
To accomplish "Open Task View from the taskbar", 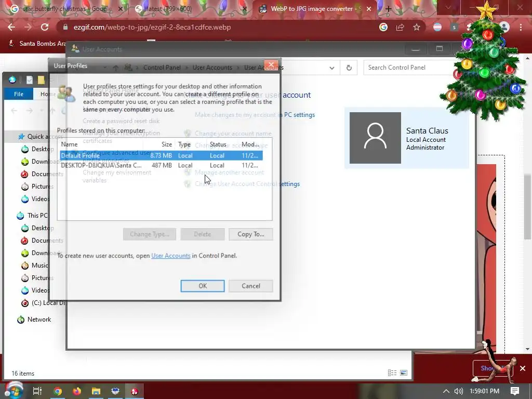I will tap(37, 391).
